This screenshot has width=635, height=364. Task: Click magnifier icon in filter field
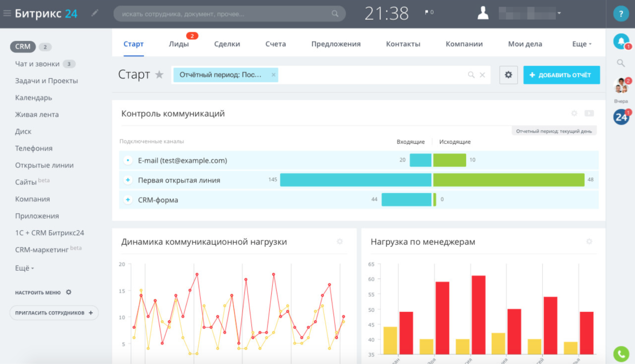471,75
